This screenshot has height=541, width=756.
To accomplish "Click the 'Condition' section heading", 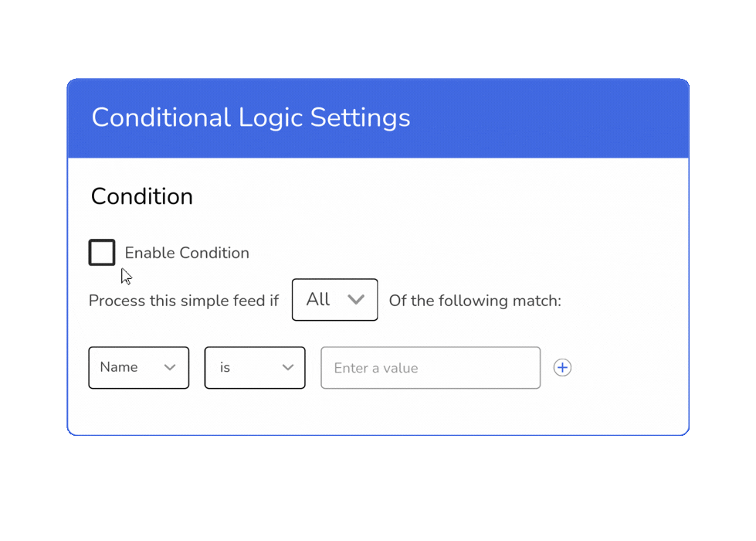I will point(142,196).
